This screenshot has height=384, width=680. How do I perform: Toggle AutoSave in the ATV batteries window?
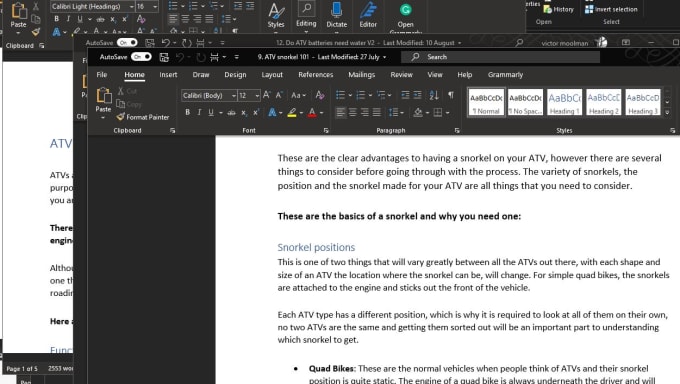pyautogui.click(x=127, y=43)
